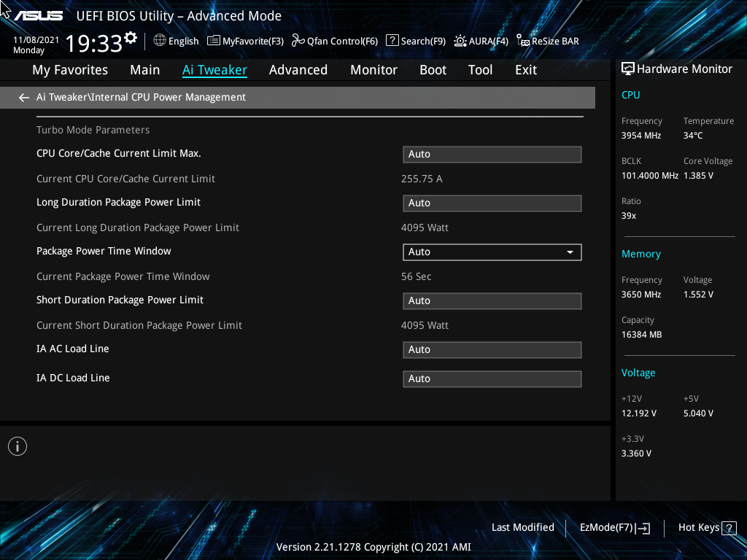Click the 3650 MHz memory frequency value
The width and height of the screenshot is (747, 560).
[x=641, y=295]
